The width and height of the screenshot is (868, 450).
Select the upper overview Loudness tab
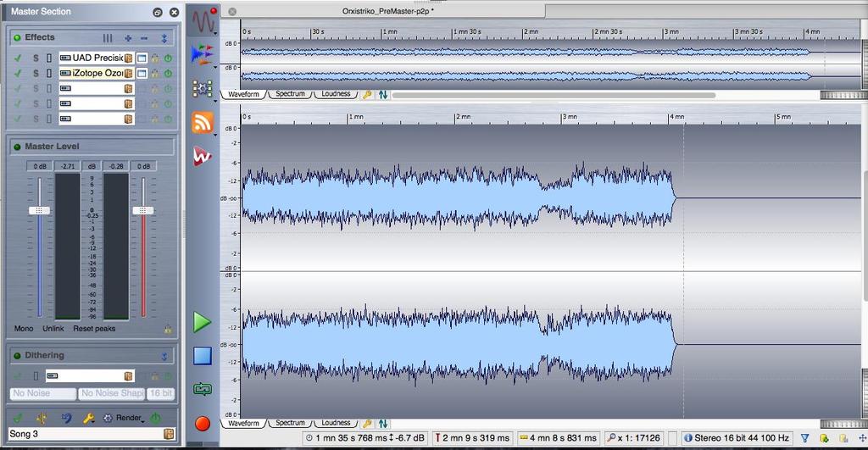[x=336, y=95]
